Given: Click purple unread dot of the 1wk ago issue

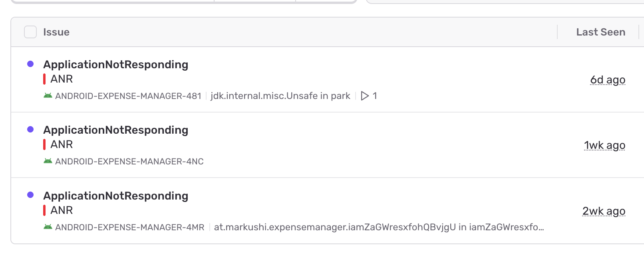Looking at the screenshot, I should click(x=30, y=130).
